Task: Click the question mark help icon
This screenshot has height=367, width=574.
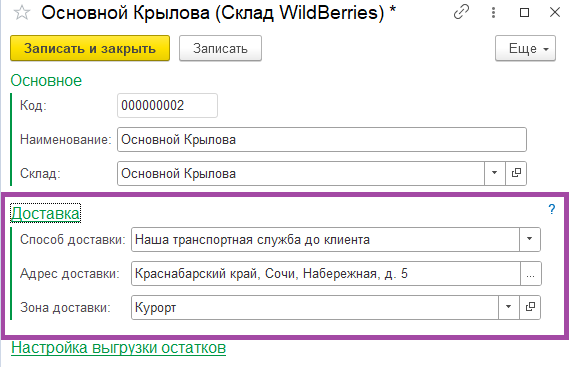Action: [552, 209]
